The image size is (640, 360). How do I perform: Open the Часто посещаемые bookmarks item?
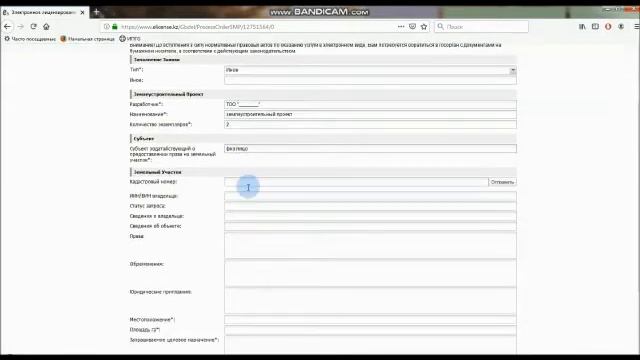[x=30, y=39]
